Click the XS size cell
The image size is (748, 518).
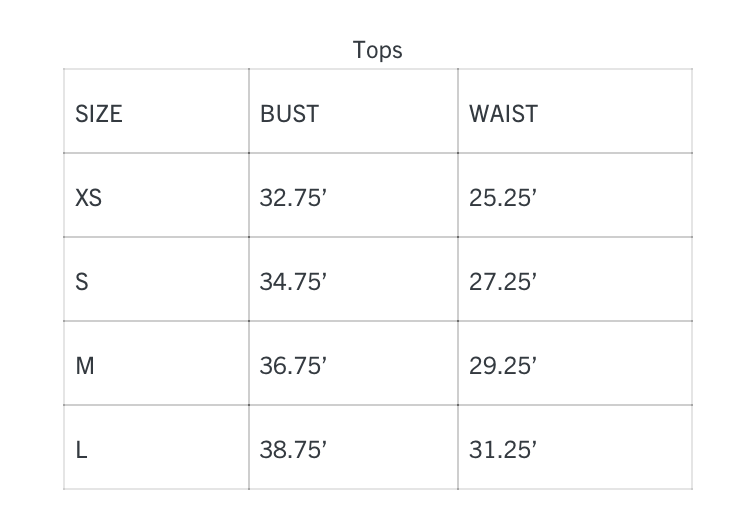(88, 198)
